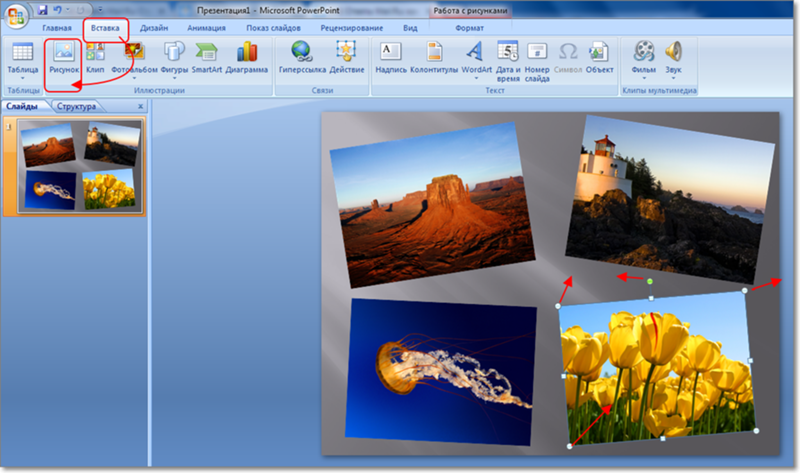Expand the Фильм dropdown arrow
This screenshot has width=800, height=473.
644,78
